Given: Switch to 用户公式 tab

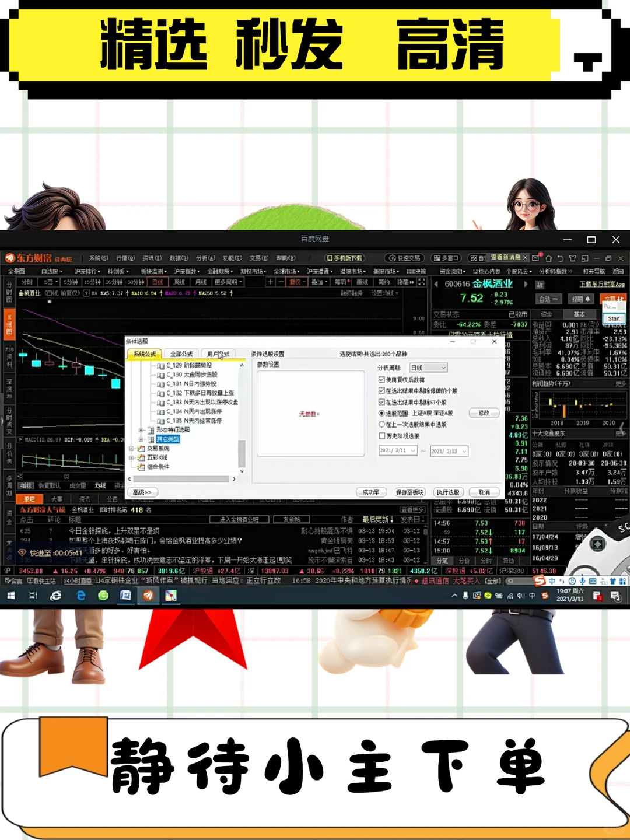Looking at the screenshot, I should (218, 354).
